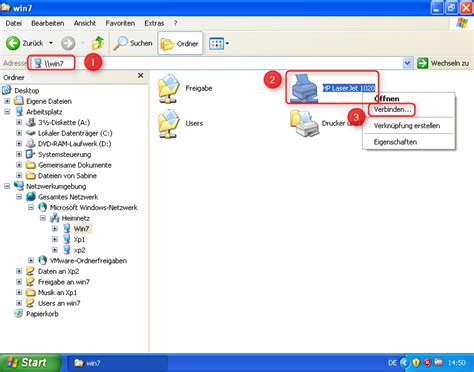Image resolution: width=474 pixels, height=372 pixels.
Task: Open the views (Ansichten) icon menu
Action: [216, 43]
